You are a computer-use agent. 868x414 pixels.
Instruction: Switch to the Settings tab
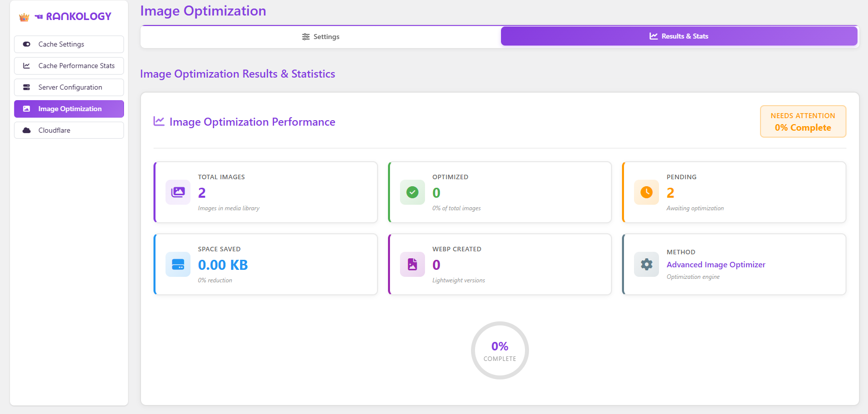(x=320, y=37)
